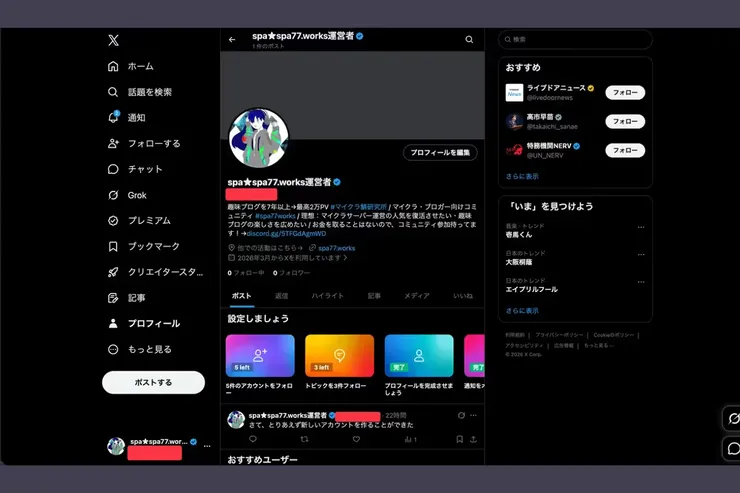
Task: Open the Home (ホーム) icon
Action: click(113, 66)
